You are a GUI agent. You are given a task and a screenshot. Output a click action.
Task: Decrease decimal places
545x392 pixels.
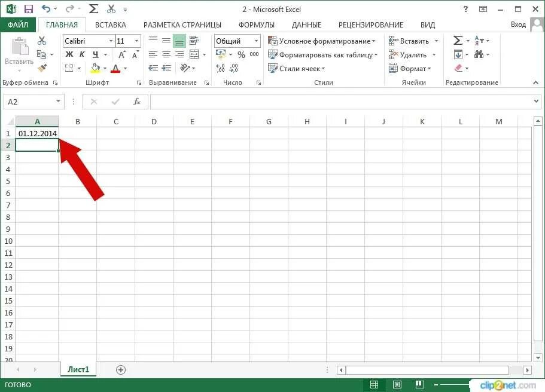point(234,68)
